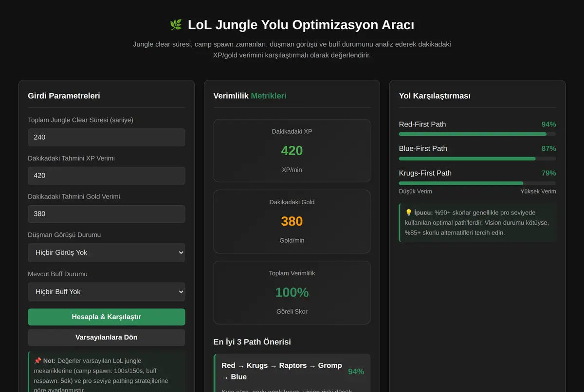Screen dimensions: 584x392
Task: Click the Red-First Path progress bar
Action: 477,134
